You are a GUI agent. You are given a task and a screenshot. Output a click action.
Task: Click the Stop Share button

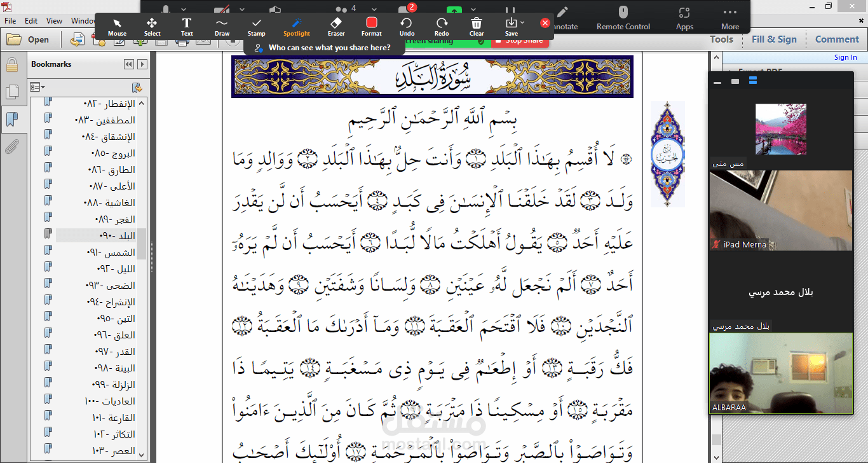tap(519, 41)
